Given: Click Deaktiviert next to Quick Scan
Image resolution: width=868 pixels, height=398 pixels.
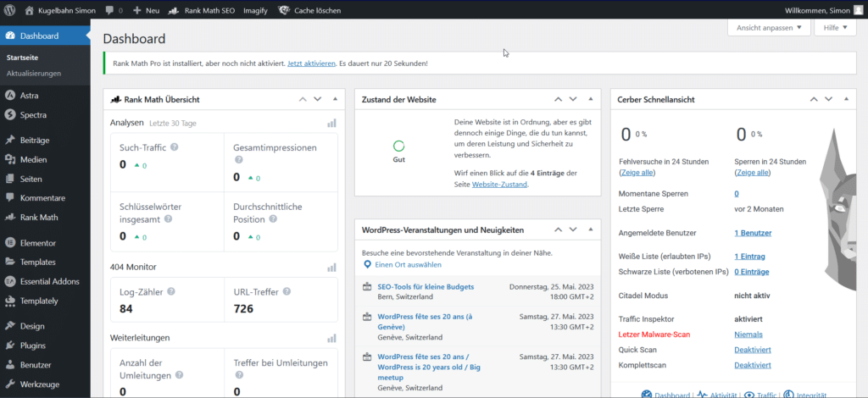Looking at the screenshot, I should point(753,350).
